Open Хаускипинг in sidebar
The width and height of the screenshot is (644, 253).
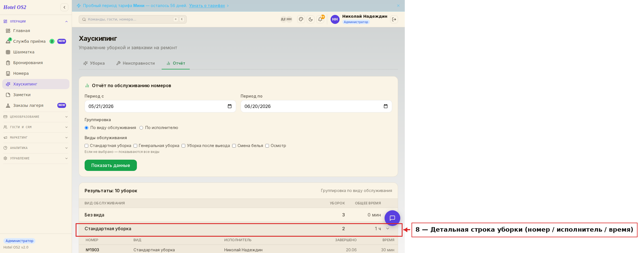36,84
